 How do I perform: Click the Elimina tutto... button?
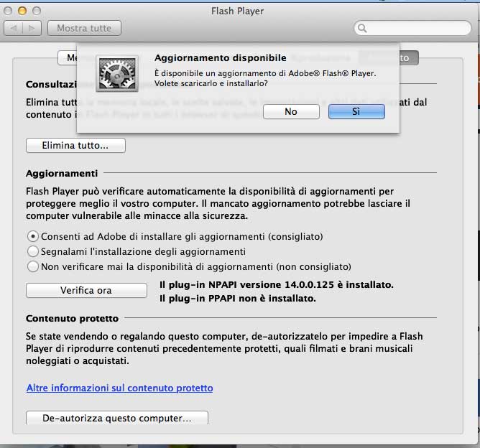click(x=75, y=145)
